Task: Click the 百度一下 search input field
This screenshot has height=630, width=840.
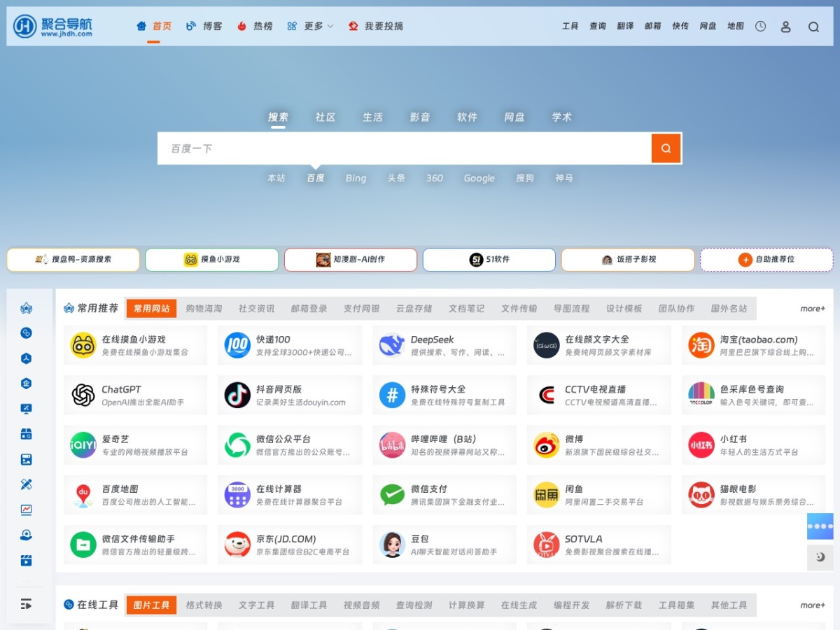Action: pos(405,148)
